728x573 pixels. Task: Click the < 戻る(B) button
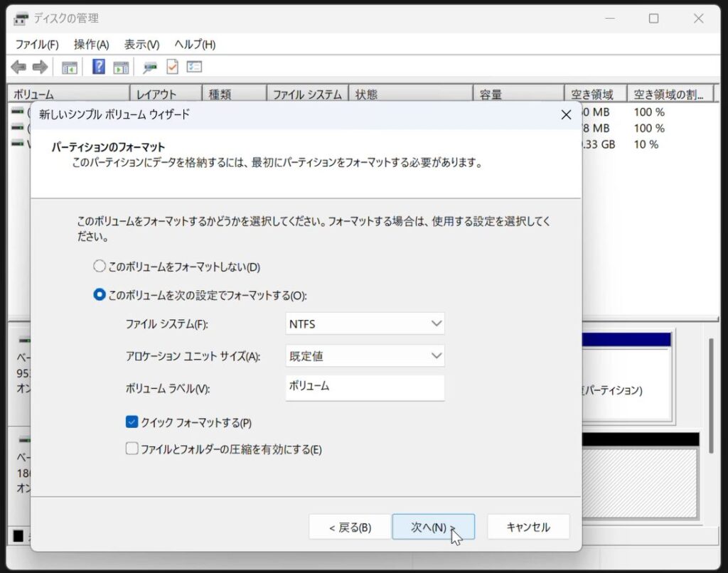[350, 528]
